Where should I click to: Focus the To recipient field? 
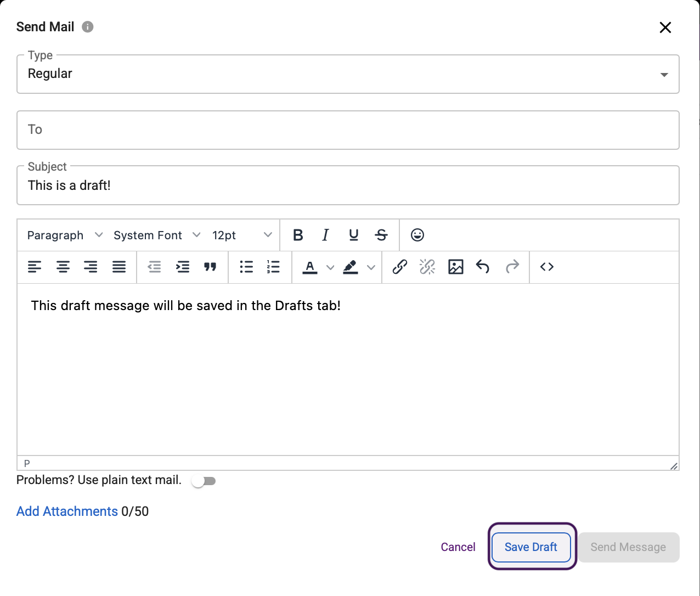click(x=348, y=130)
